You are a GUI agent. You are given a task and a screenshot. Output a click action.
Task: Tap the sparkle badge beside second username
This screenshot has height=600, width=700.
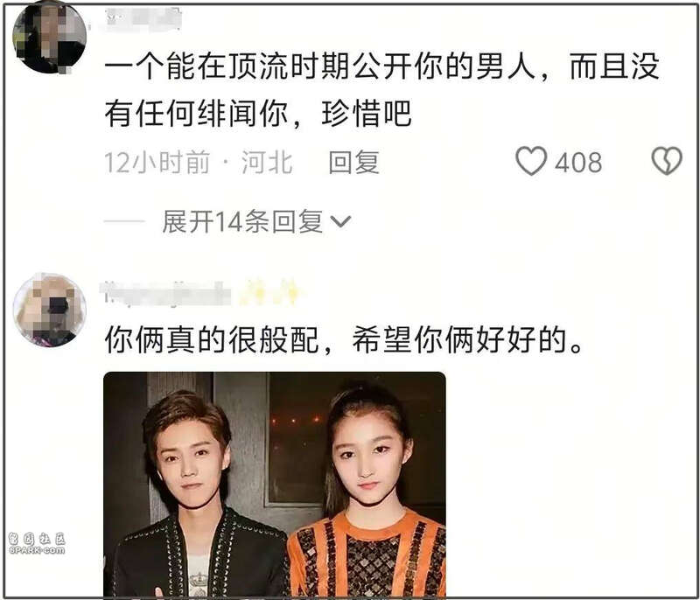coord(271,293)
